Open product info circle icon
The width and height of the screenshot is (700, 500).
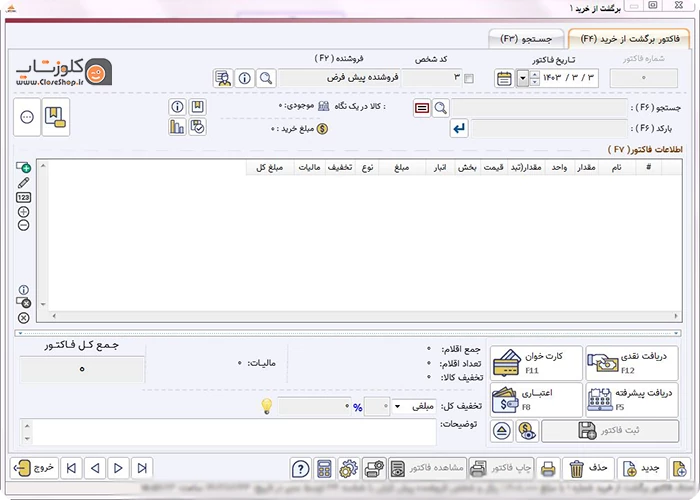coord(177,107)
